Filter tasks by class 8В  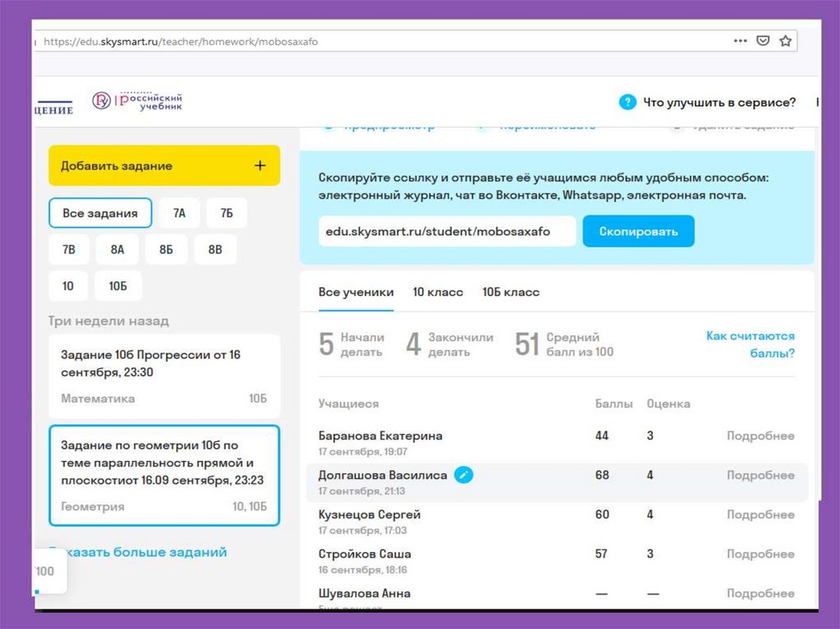(215, 249)
